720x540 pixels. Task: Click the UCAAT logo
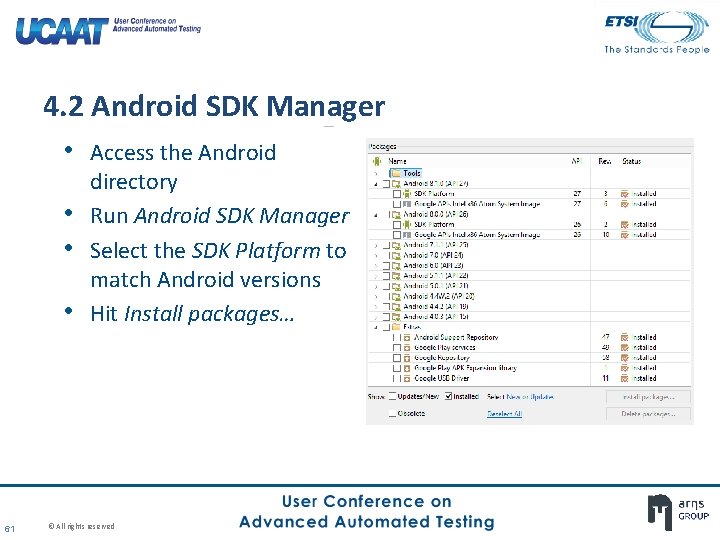[108, 30]
